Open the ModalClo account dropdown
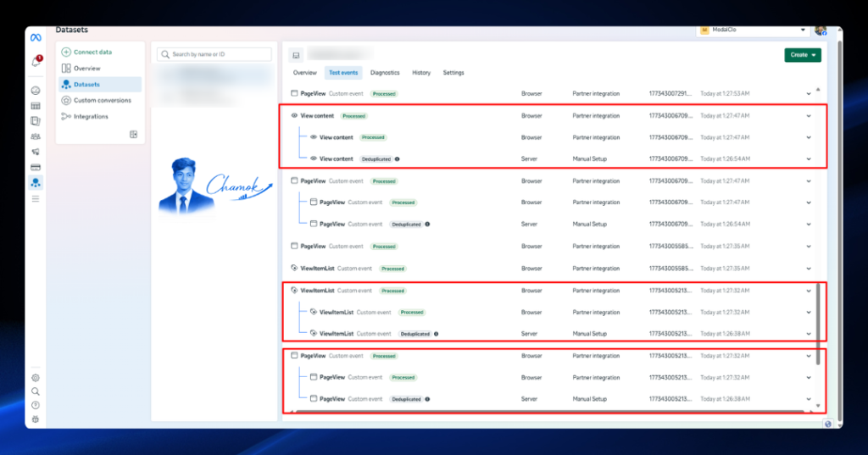Viewport: 868px width, 455px height. pos(753,30)
